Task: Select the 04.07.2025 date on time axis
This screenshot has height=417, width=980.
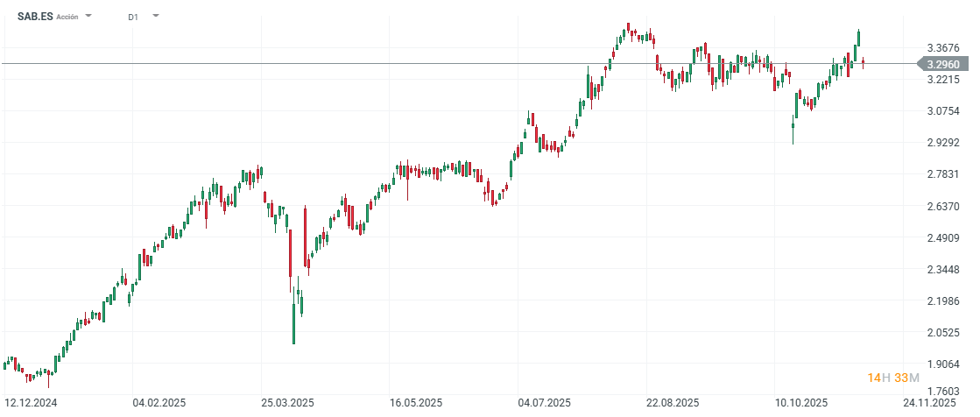Action: coord(545,404)
